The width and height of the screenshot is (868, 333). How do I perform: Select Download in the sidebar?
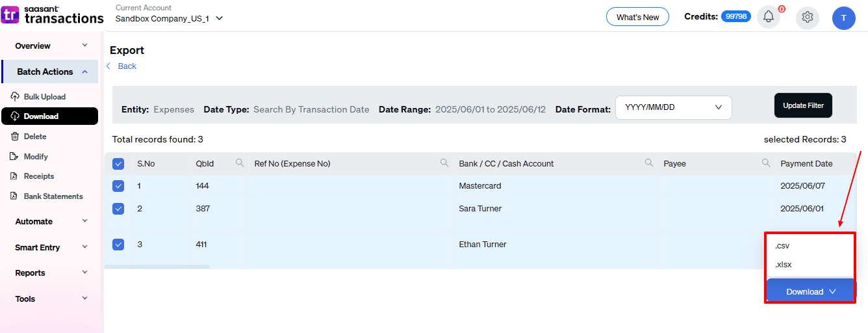tap(49, 116)
